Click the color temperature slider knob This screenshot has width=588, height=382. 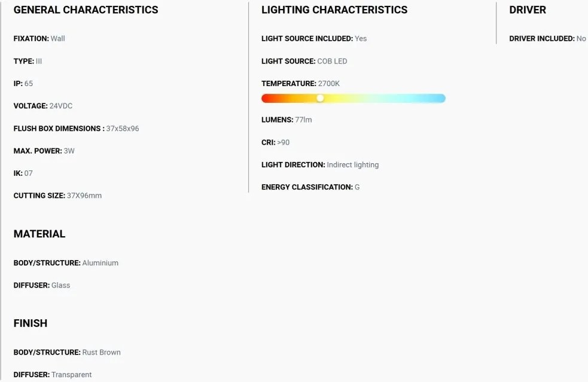[320, 98]
